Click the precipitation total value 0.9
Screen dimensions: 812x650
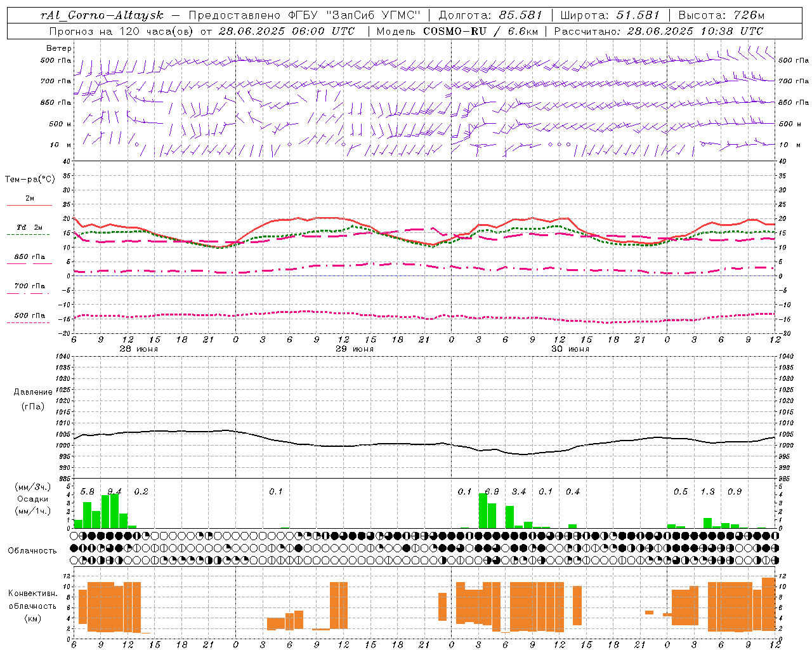click(x=735, y=492)
